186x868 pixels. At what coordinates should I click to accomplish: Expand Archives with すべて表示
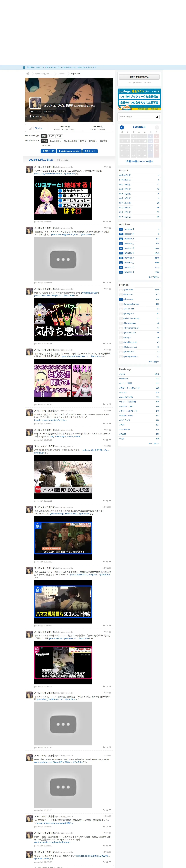pos(154,277)
